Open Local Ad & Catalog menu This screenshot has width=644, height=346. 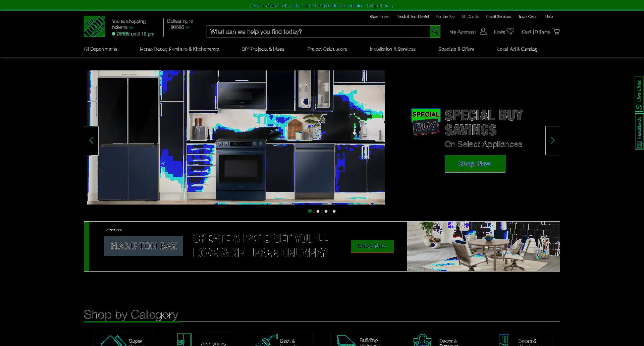(x=517, y=49)
